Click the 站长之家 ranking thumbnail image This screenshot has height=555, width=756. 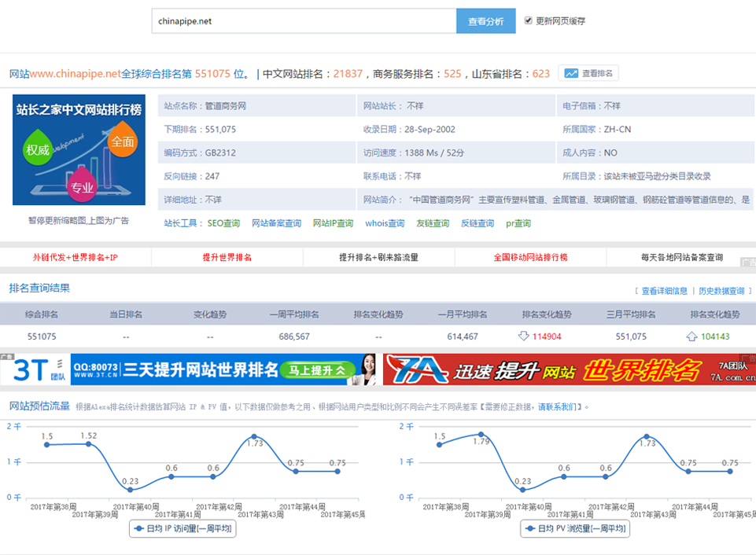coord(79,150)
